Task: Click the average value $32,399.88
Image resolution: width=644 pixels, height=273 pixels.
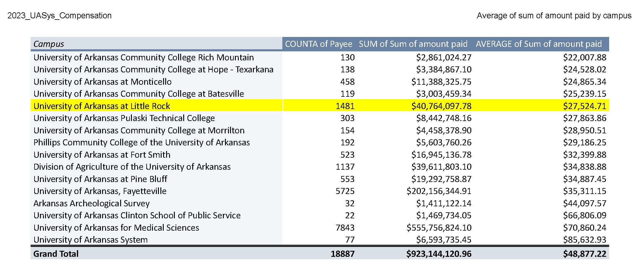Action: click(x=585, y=155)
